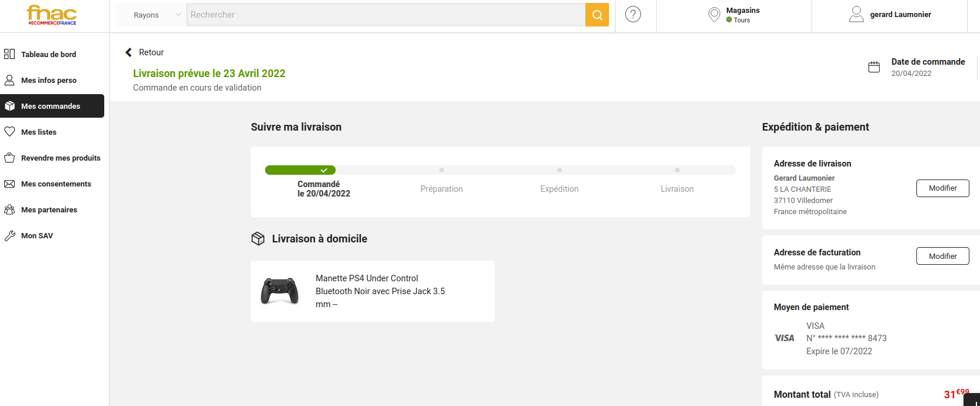
Task: Open Mes partenaires page
Action: pos(49,209)
